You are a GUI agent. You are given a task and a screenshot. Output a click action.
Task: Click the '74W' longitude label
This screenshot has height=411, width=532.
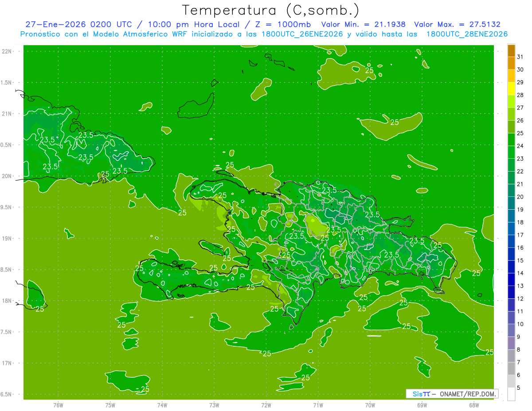162,405
